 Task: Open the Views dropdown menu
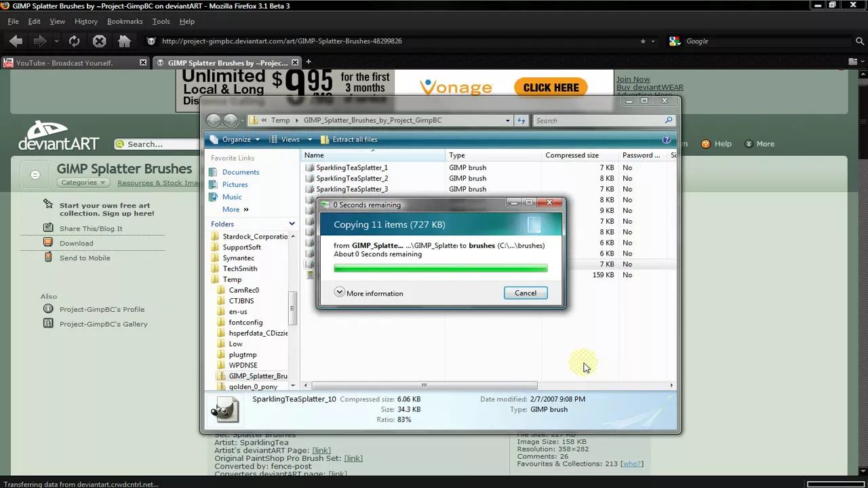pyautogui.click(x=290, y=140)
